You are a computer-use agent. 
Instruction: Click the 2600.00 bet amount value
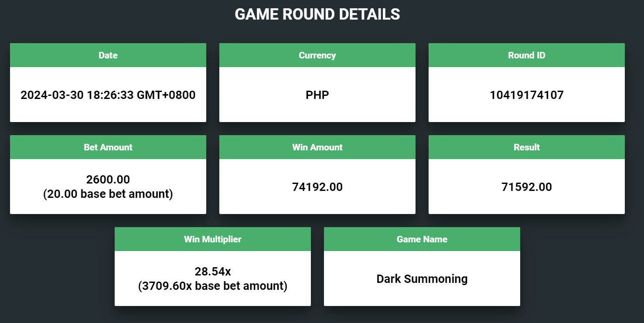click(x=108, y=179)
